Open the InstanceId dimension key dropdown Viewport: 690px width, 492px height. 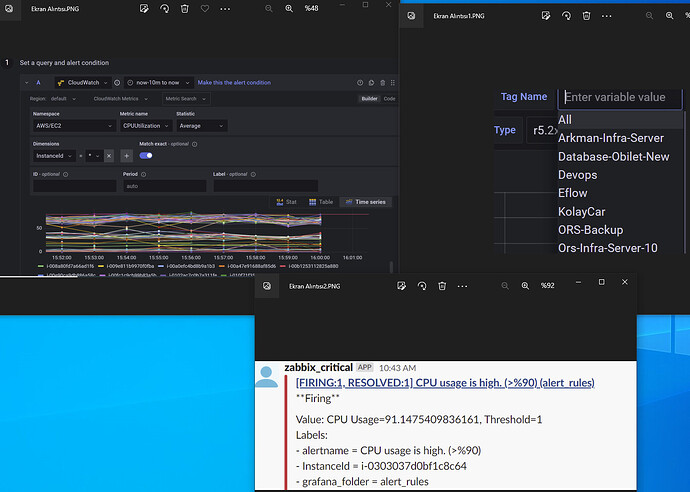tap(54, 156)
